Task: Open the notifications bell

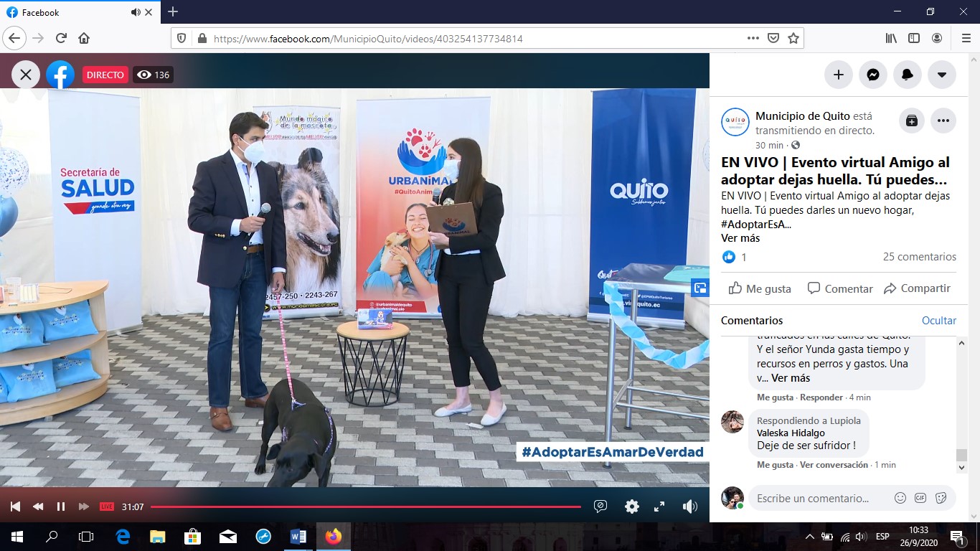Action: (908, 75)
